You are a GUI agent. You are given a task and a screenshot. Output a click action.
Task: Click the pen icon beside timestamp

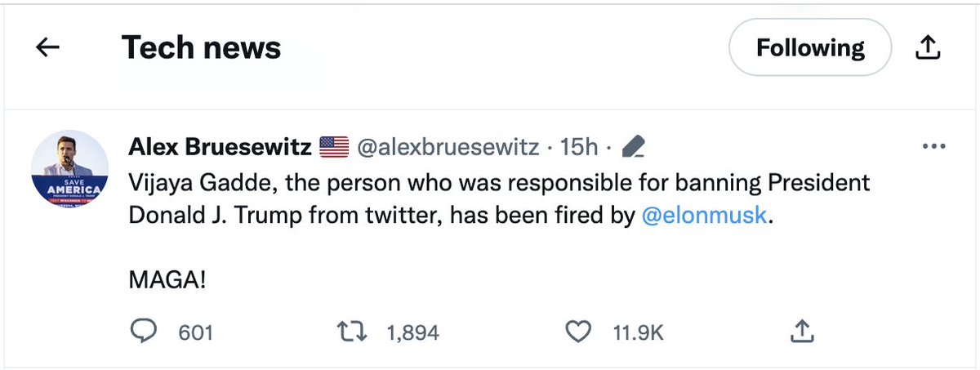[x=633, y=148]
